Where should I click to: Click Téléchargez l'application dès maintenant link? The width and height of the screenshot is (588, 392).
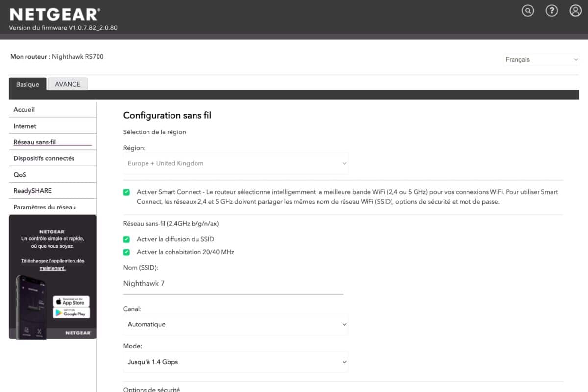coord(52,264)
